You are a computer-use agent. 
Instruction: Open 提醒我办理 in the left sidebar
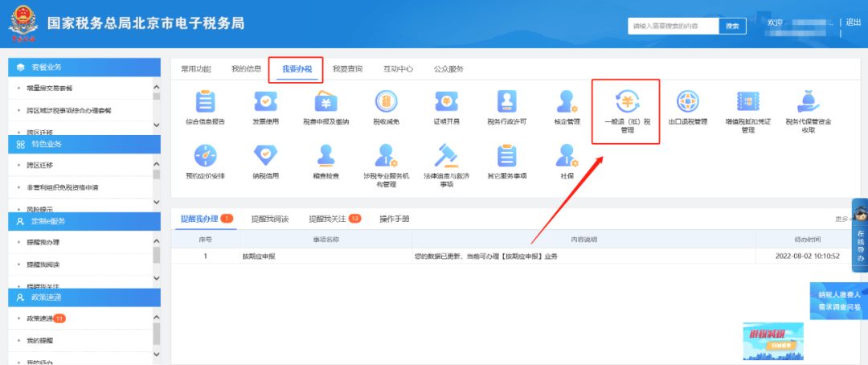pos(43,242)
